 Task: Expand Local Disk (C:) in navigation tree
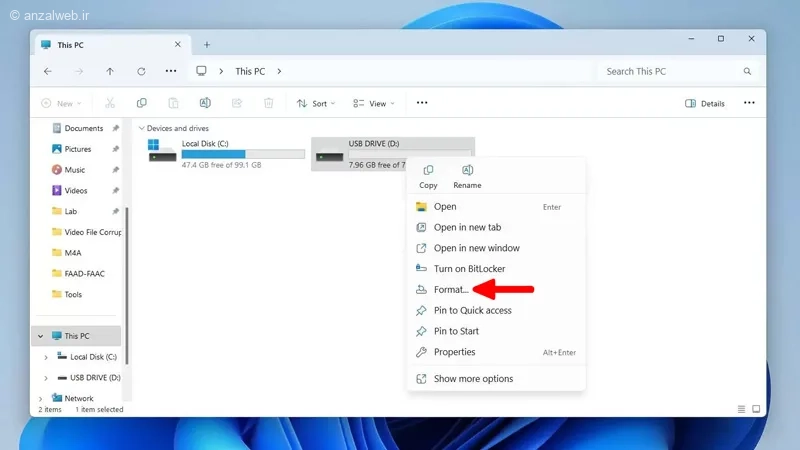point(46,357)
